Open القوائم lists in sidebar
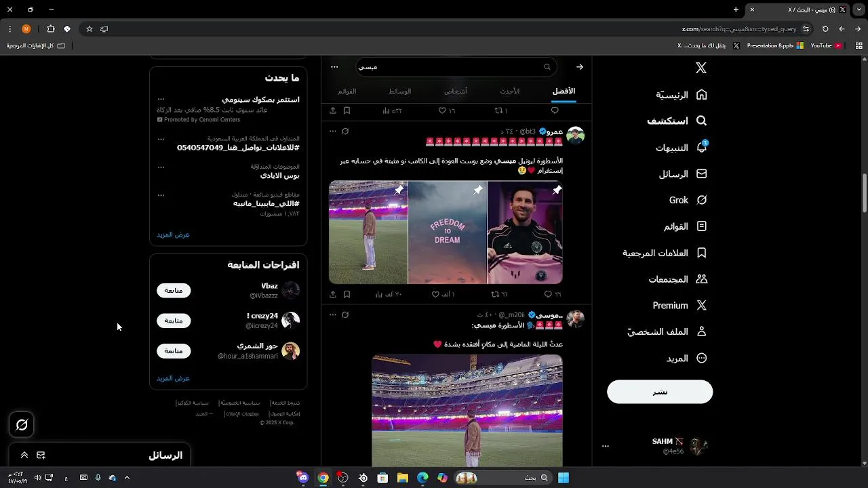The width and height of the screenshot is (868, 488). (685, 226)
